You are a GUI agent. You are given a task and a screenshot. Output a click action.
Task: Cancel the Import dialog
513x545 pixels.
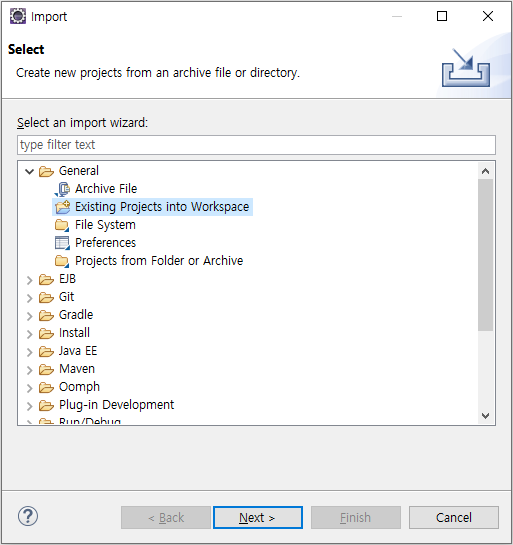[x=454, y=518]
